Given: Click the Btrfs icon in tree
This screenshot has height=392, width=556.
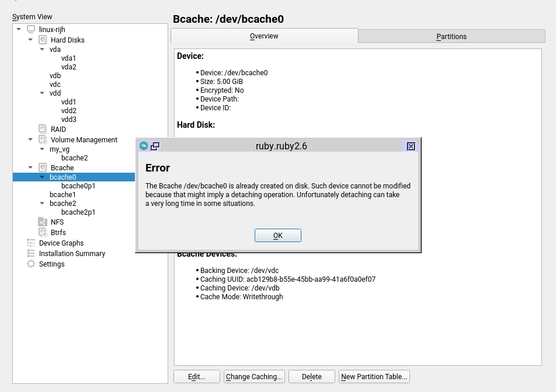Looking at the screenshot, I should pyautogui.click(x=43, y=233).
